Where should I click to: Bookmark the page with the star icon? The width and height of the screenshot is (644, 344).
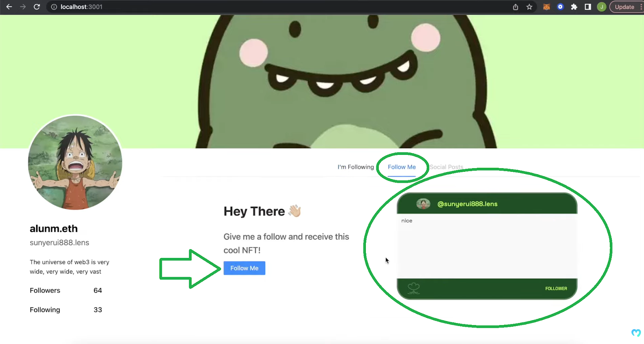(529, 7)
